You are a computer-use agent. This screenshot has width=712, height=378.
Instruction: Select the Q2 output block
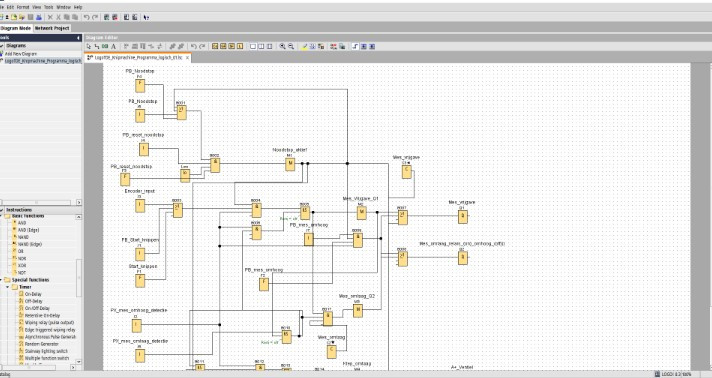click(x=462, y=258)
